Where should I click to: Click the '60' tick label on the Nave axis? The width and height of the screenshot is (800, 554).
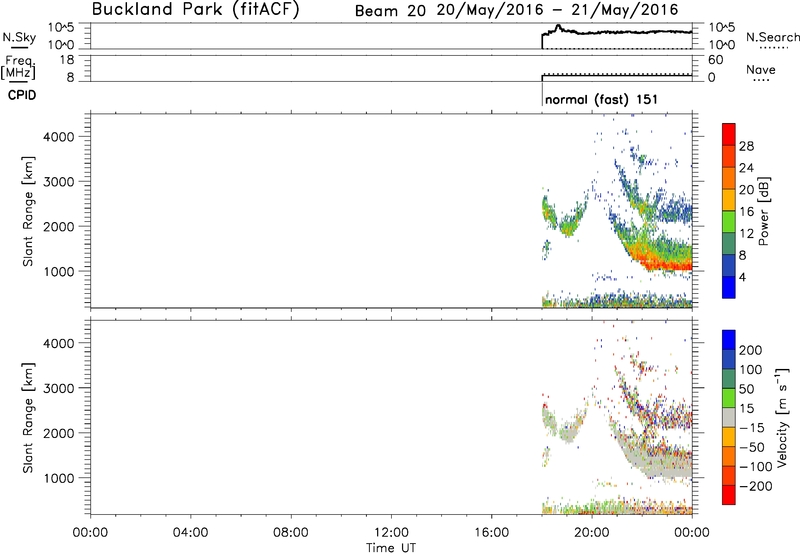click(715, 60)
